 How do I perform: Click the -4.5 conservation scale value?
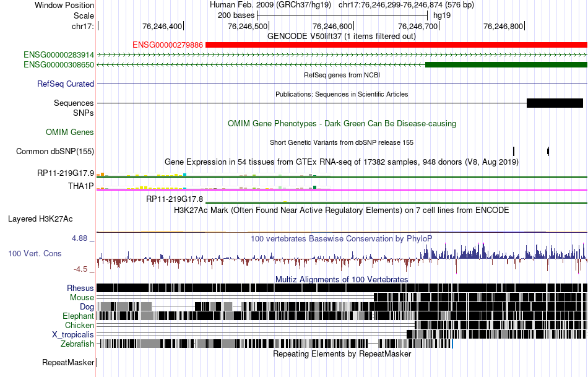tap(80, 269)
